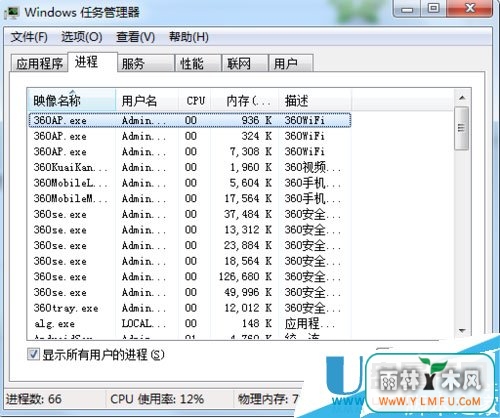Open the 文件(F) menu
The width and height of the screenshot is (500, 418).
(x=29, y=37)
